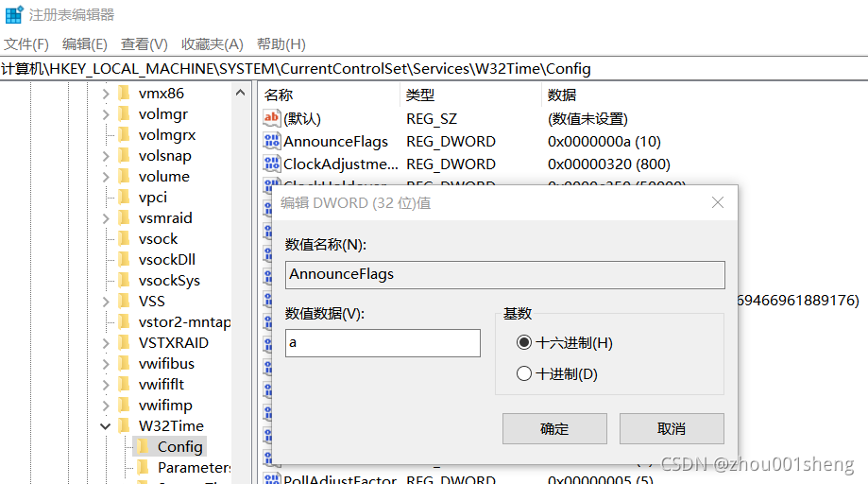Expand the vwififlt tree node
The height and width of the screenshot is (484, 868).
point(106,385)
